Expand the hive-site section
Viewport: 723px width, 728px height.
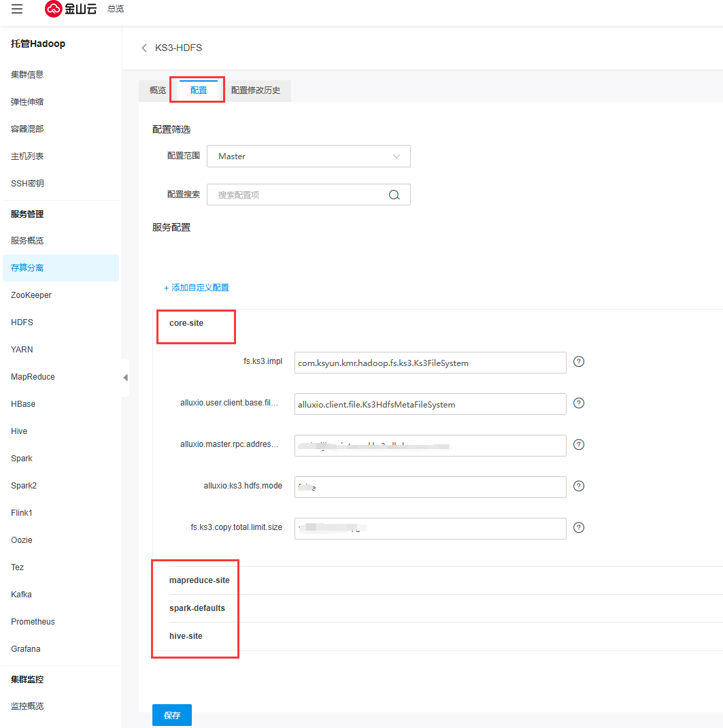[186, 636]
